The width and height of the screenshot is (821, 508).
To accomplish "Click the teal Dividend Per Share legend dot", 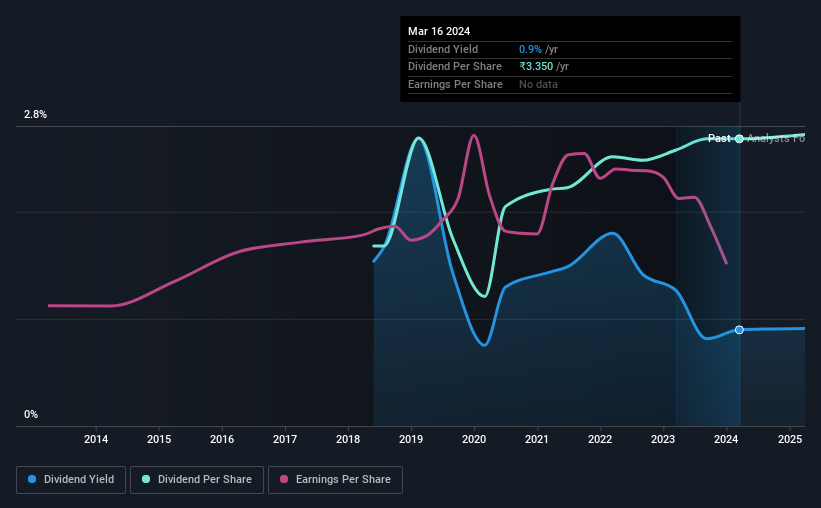I will point(146,479).
